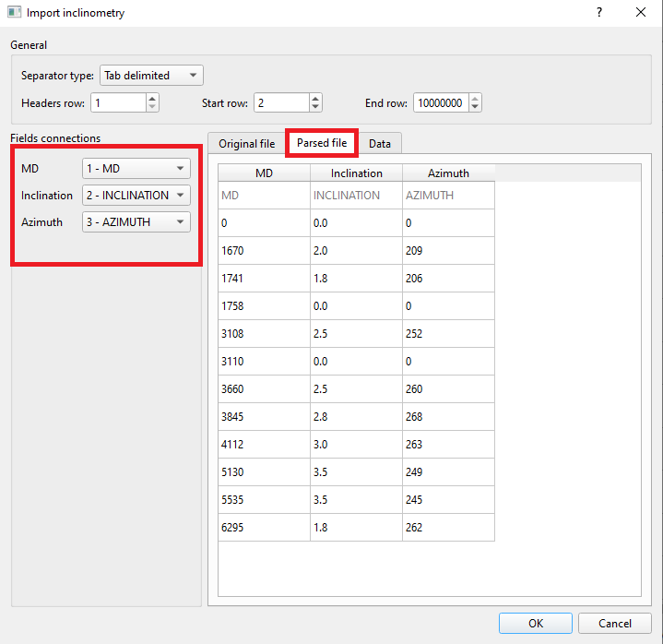Select the Azimuth cell 260

pyautogui.click(x=449, y=388)
